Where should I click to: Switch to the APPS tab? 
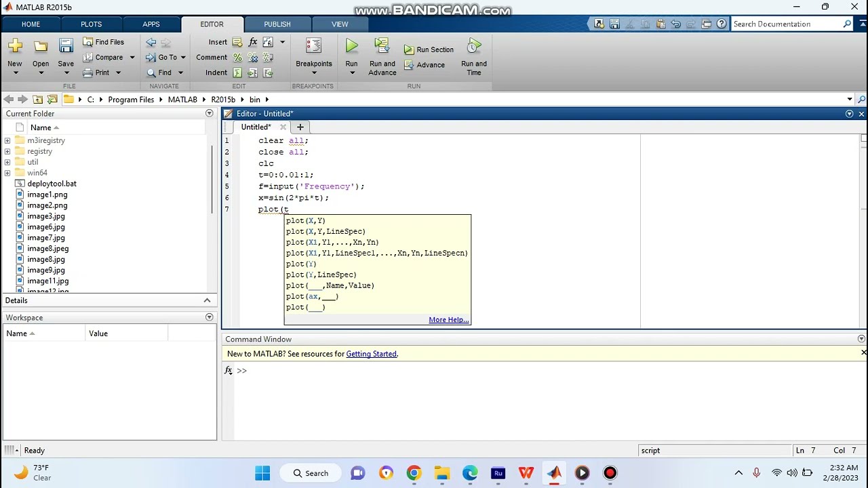pyautogui.click(x=151, y=24)
